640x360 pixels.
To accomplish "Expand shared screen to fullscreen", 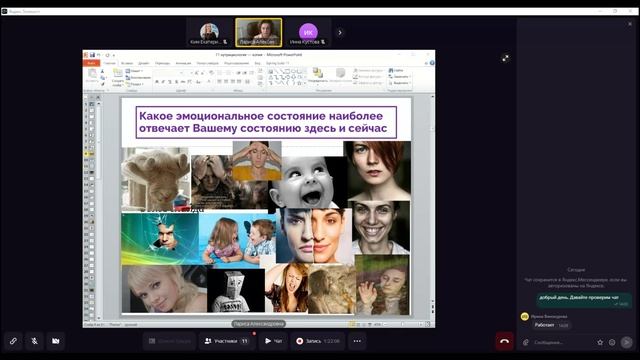I will pos(505,58).
